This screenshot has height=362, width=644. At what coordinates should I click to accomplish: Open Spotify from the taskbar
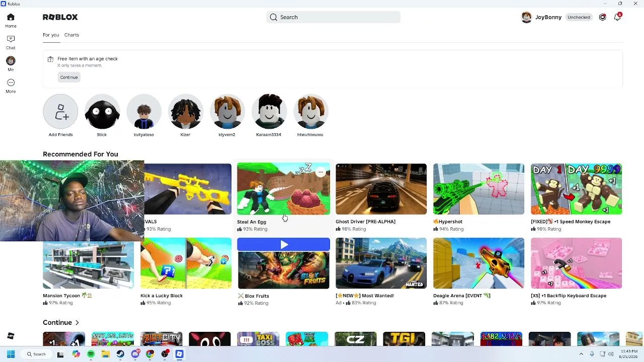click(91, 354)
